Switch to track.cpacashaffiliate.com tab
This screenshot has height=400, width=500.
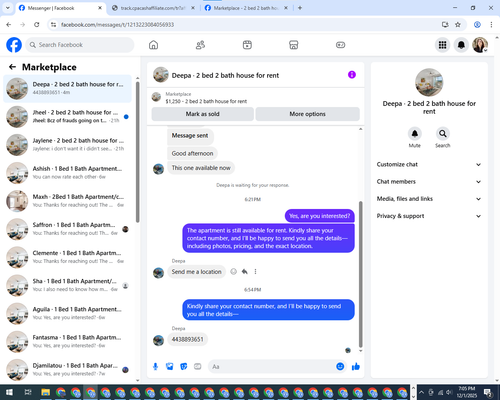(x=153, y=8)
